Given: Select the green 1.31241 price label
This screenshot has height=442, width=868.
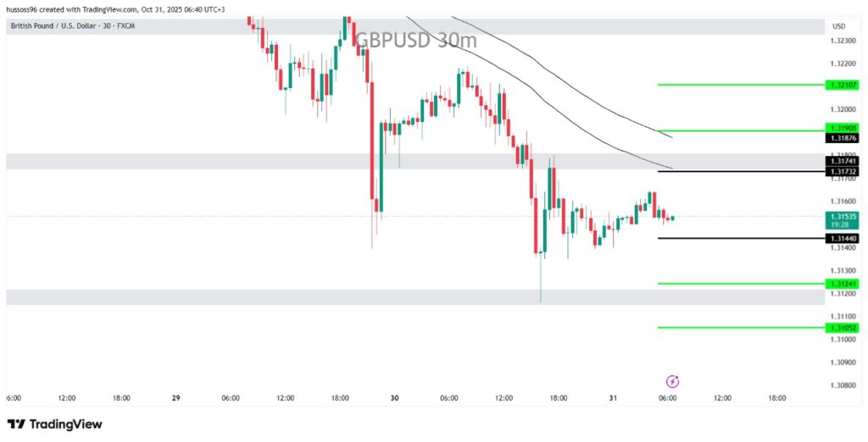Looking at the screenshot, I should (842, 284).
